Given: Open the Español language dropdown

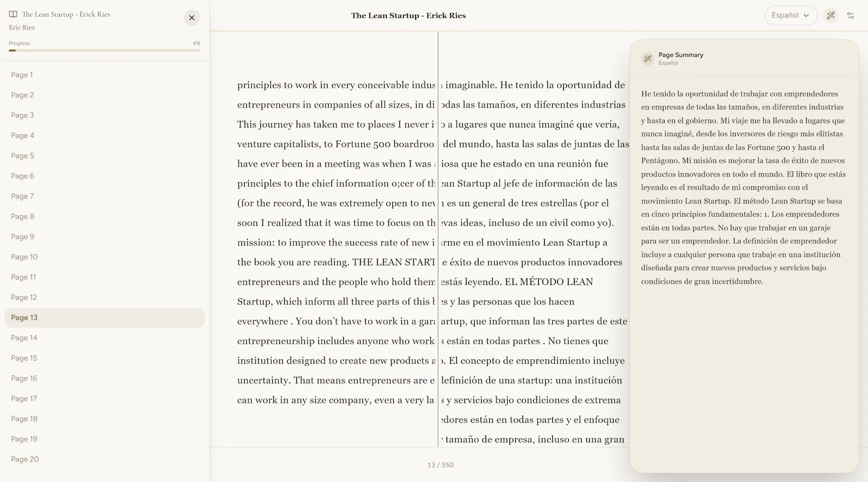Looking at the screenshot, I should pyautogui.click(x=790, y=15).
